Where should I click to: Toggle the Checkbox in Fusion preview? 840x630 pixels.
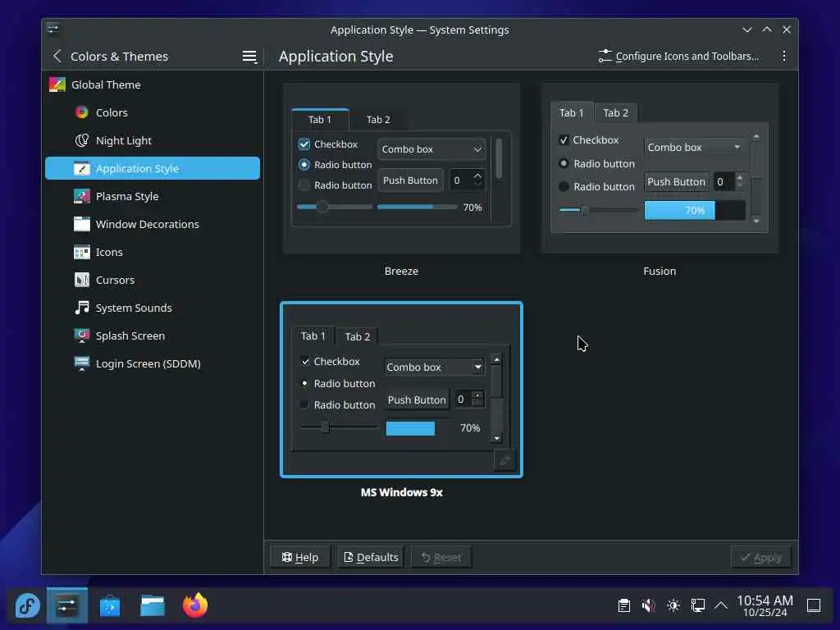[x=564, y=139]
